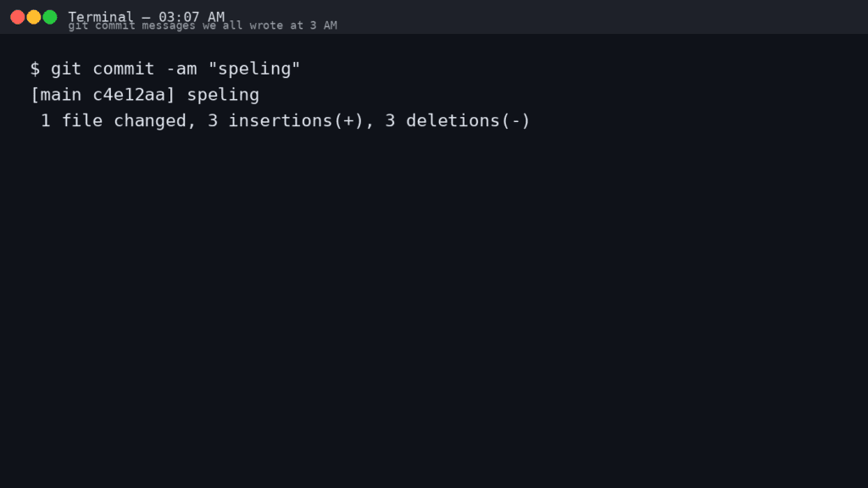Viewport: 868px width, 488px height.
Task: Click the 03:07 AM time in the title
Action: click(x=190, y=15)
